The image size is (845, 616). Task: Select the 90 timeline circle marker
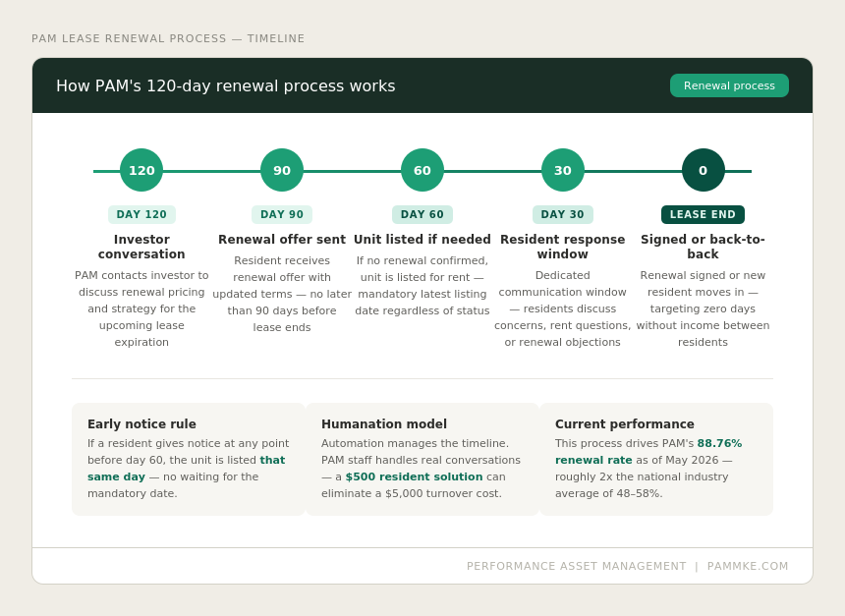pos(282,170)
